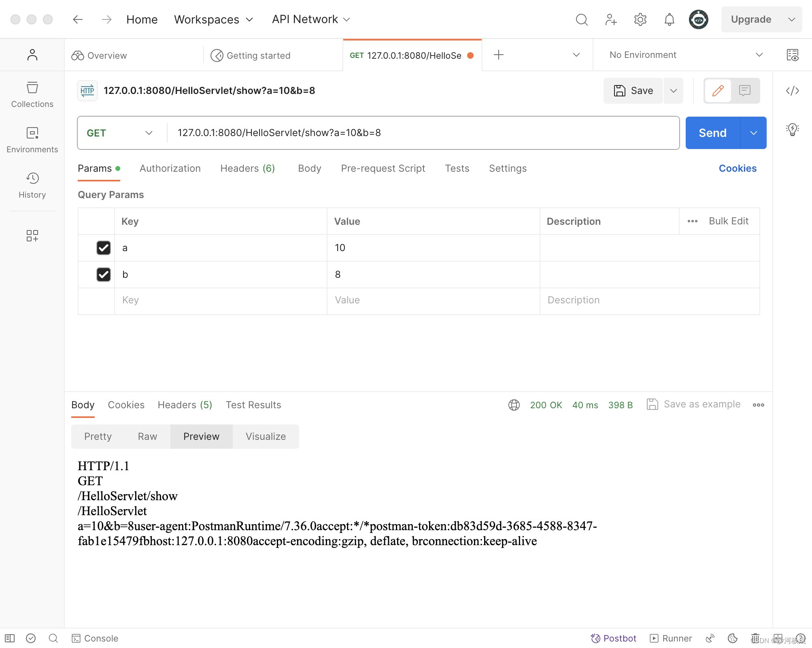Viewport: 812px width, 648px height.
Task: Open the Postbot assistant
Action: 614,638
